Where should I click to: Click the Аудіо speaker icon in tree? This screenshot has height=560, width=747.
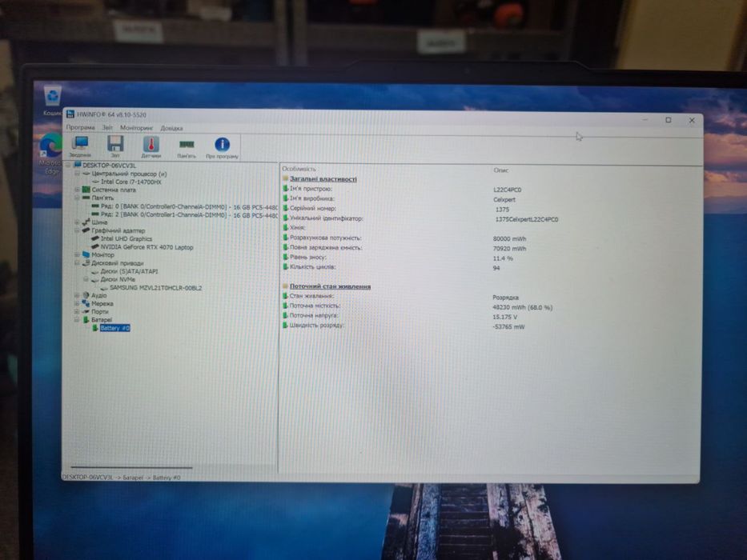[86, 295]
